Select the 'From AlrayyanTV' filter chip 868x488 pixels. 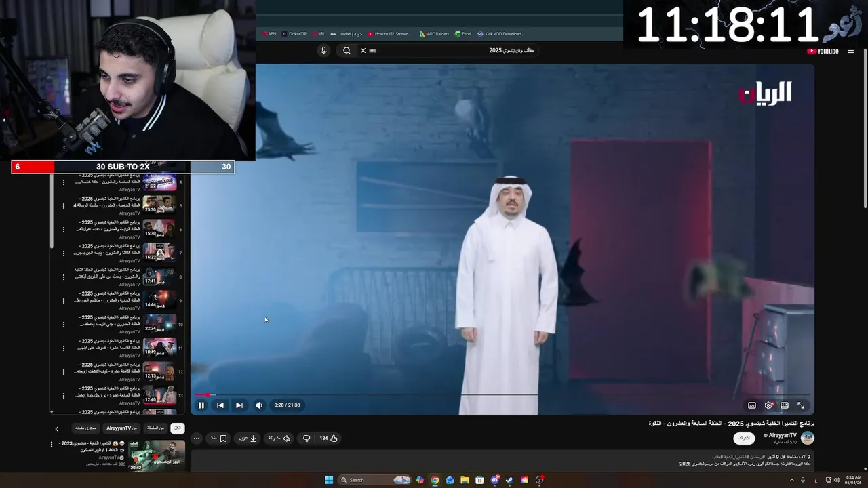pos(122,428)
